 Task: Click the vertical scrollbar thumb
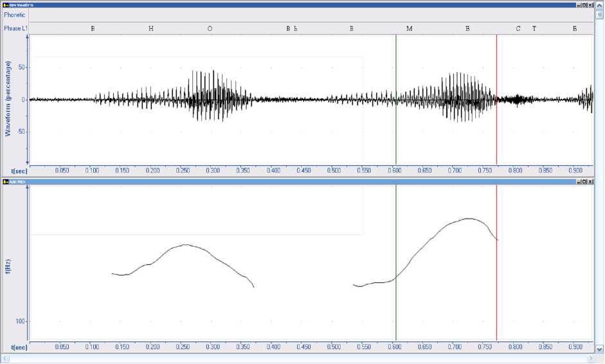pos(600,14)
